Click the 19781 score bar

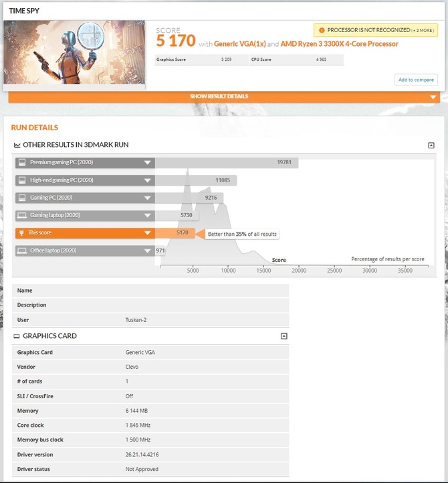pos(226,162)
